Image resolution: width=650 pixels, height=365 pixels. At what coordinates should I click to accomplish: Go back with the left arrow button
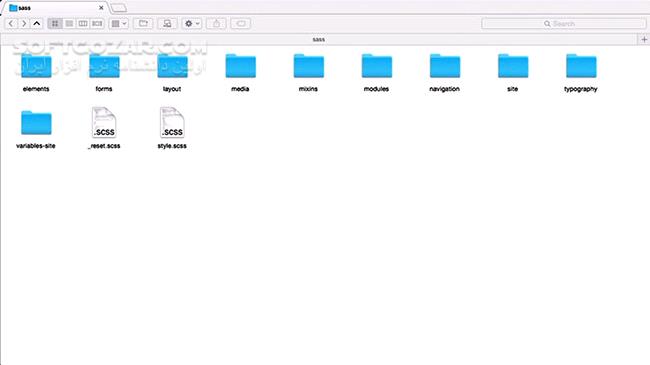pyautogui.click(x=11, y=24)
